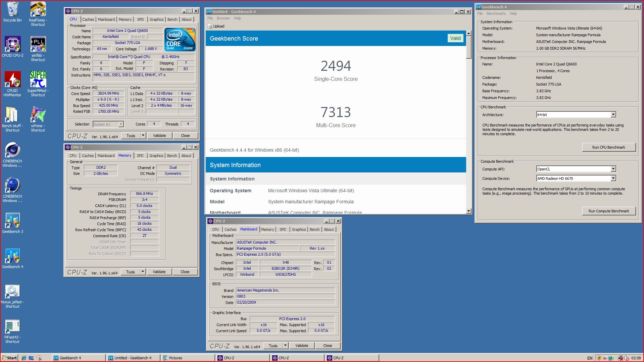
Task: Click Run Compute Benchmark button
Action: pyautogui.click(x=609, y=211)
